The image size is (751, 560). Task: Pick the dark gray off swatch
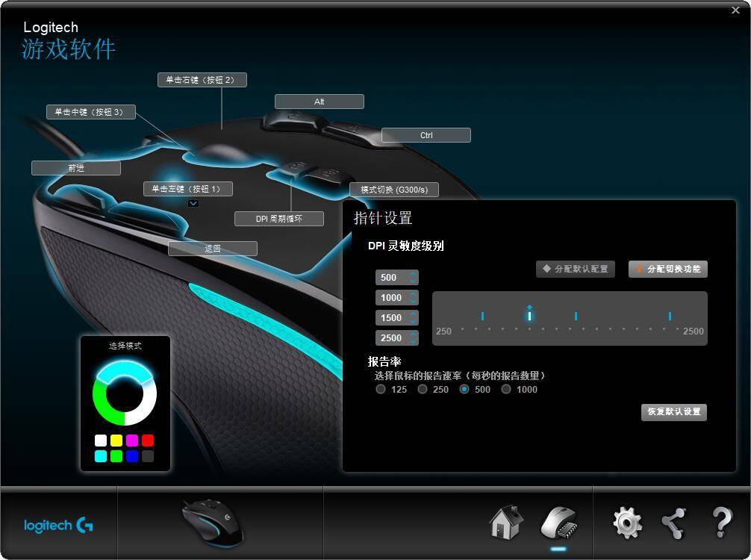[148, 456]
